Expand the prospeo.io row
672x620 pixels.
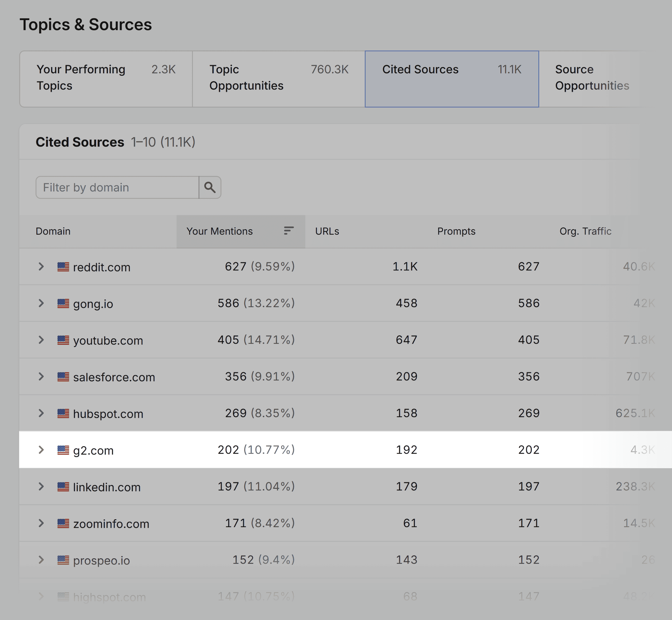pyautogui.click(x=41, y=560)
